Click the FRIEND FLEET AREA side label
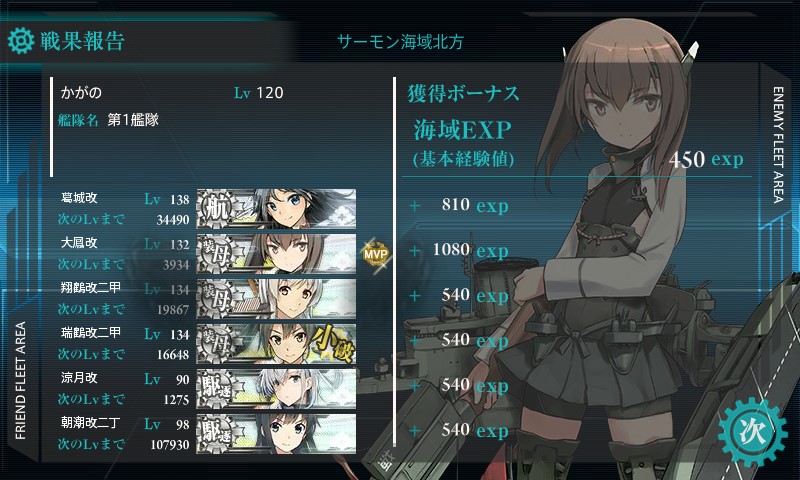The width and height of the screenshot is (800, 480). [x=20, y=381]
